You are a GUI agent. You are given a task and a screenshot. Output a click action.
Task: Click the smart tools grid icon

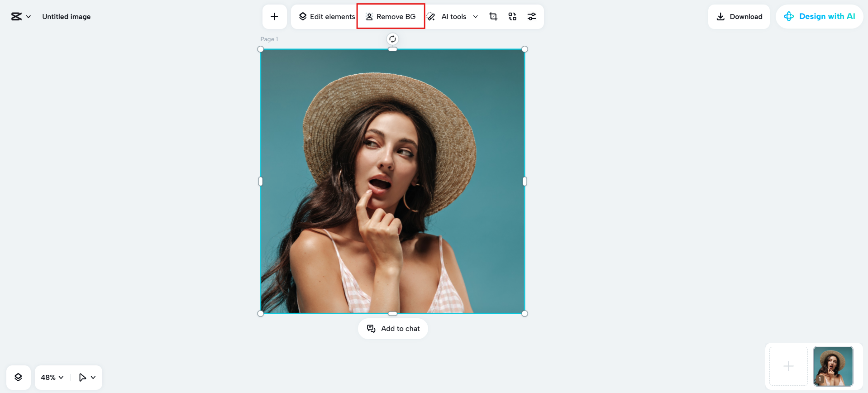pos(512,17)
